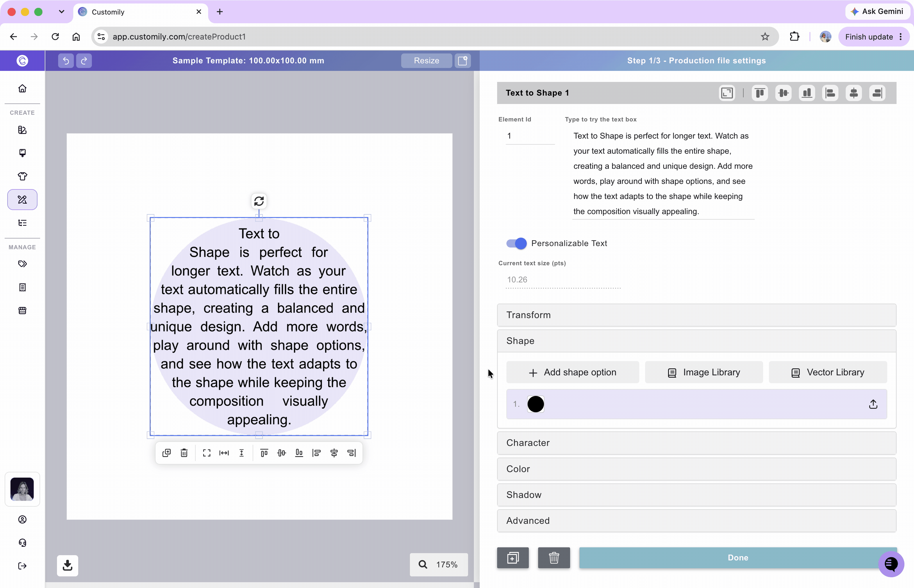This screenshot has height=588, width=914.
Task: Click fit width icon in the floating toolbar
Action: [224, 453]
